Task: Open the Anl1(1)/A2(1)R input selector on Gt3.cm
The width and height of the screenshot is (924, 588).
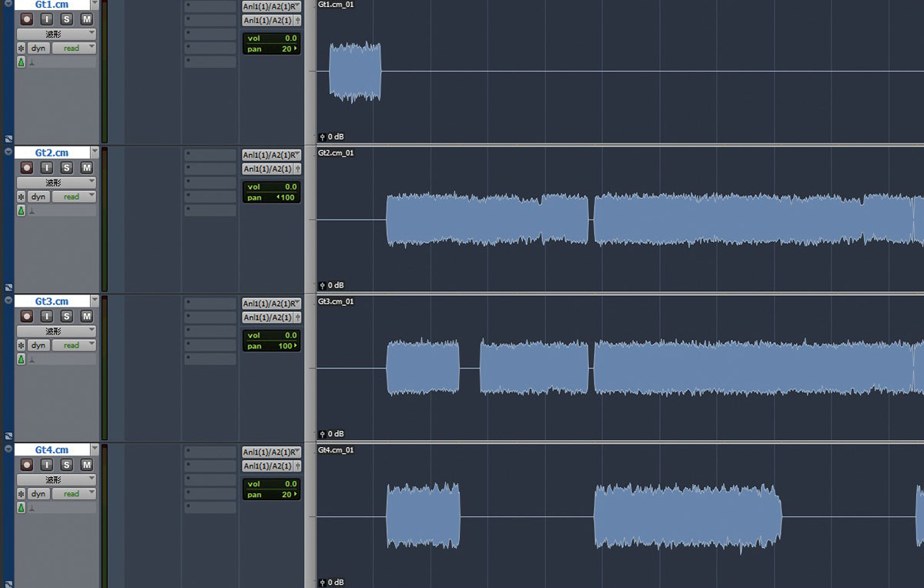Action: pos(271,304)
